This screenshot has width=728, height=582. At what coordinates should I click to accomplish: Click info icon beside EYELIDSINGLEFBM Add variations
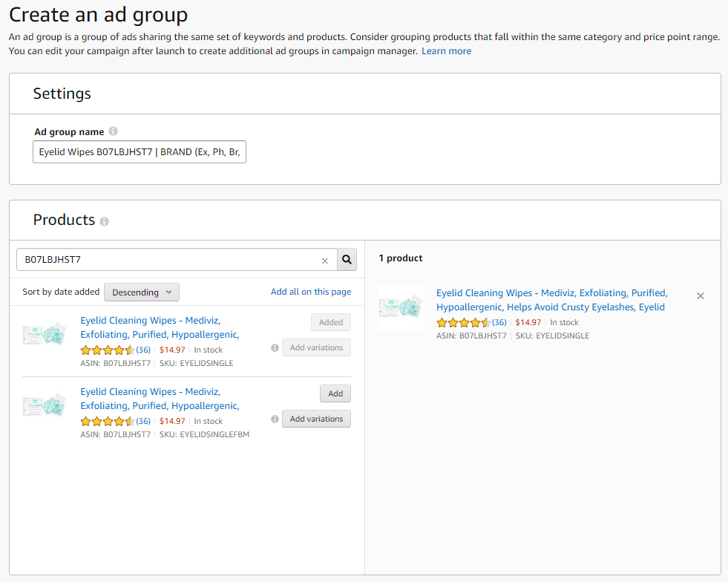click(x=275, y=419)
